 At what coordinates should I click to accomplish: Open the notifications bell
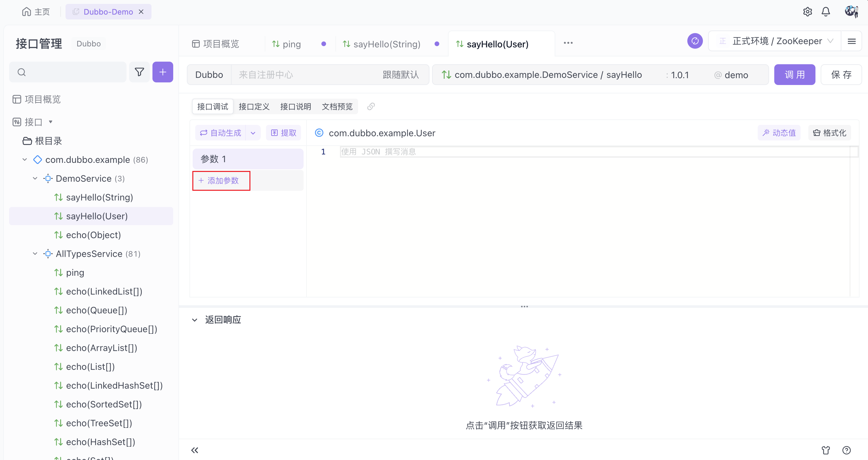pyautogui.click(x=826, y=12)
